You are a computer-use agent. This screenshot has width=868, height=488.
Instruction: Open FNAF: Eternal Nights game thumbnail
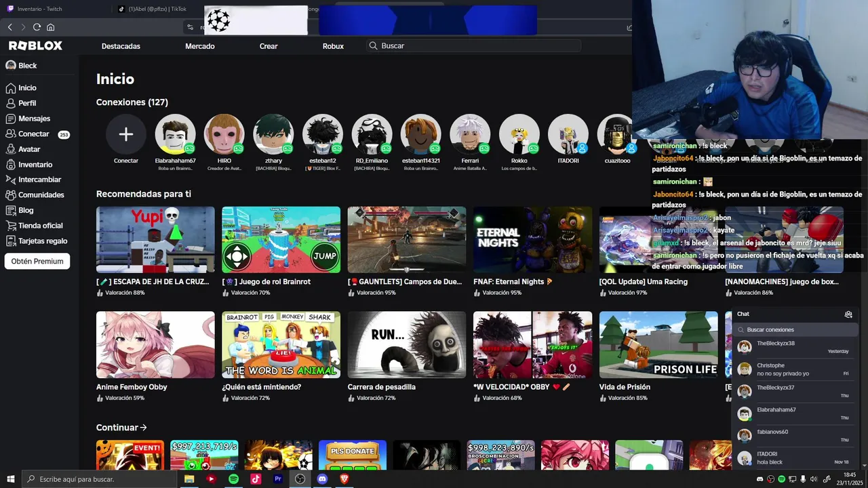532,240
